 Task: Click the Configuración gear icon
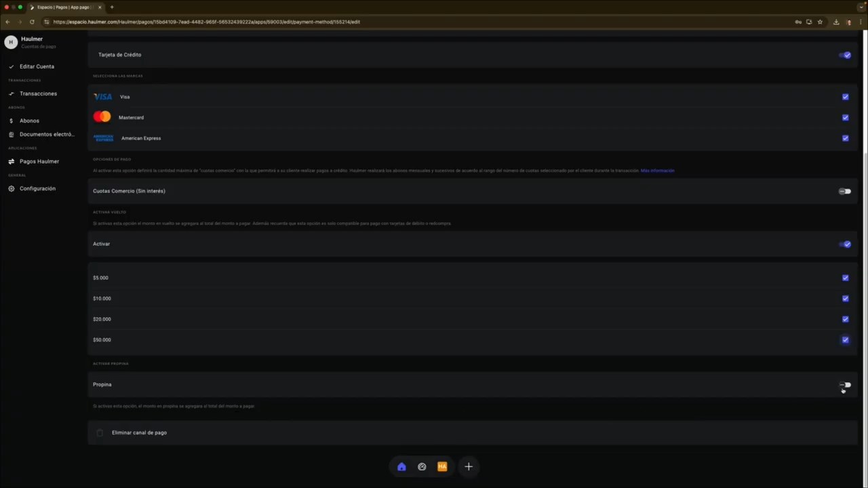pyautogui.click(x=11, y=188)
